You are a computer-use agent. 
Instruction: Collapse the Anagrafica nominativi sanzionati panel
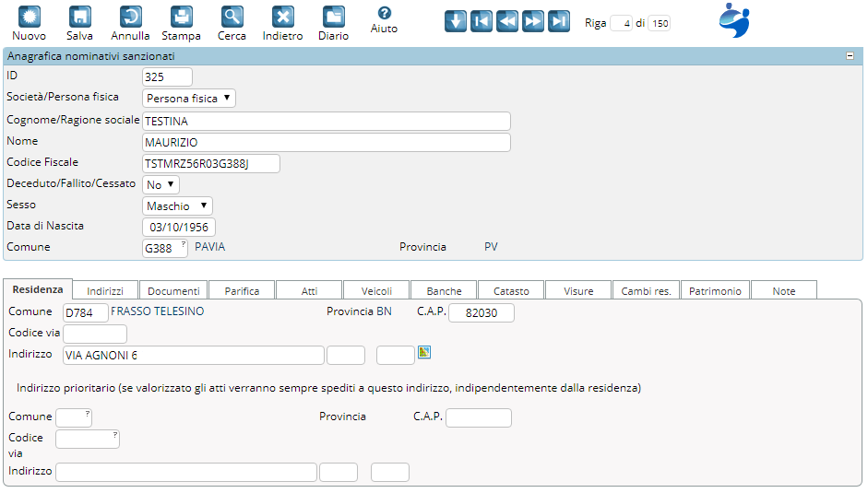850,56
